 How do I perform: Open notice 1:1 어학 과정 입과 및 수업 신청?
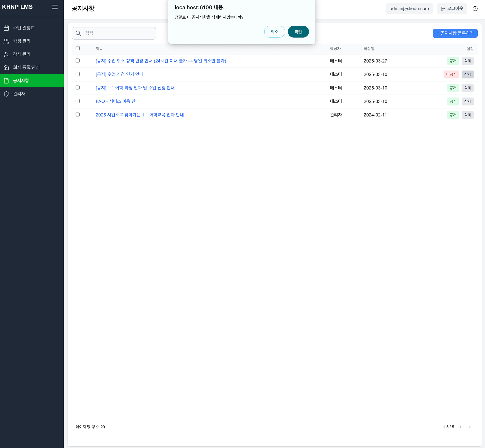click(x=135, y=88)
